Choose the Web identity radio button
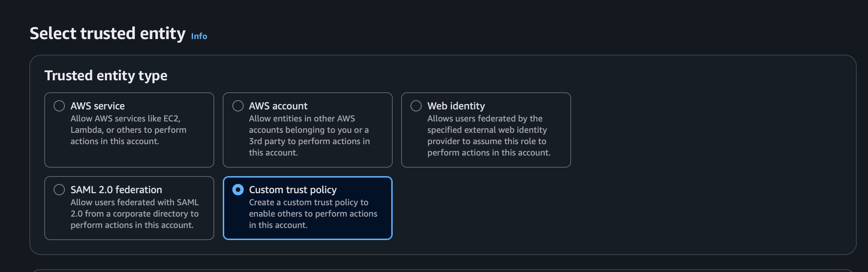This screenshot has height=272, width=868. click(x=416, y=106)
